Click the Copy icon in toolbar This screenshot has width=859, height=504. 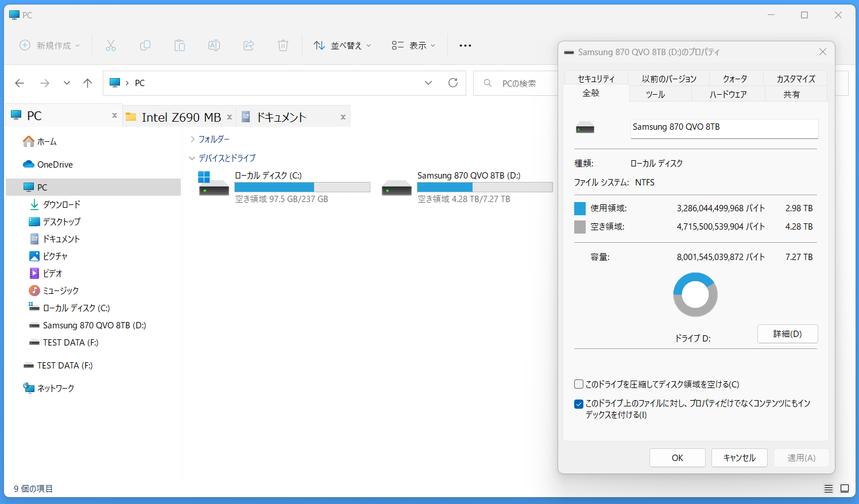(145, 45)
